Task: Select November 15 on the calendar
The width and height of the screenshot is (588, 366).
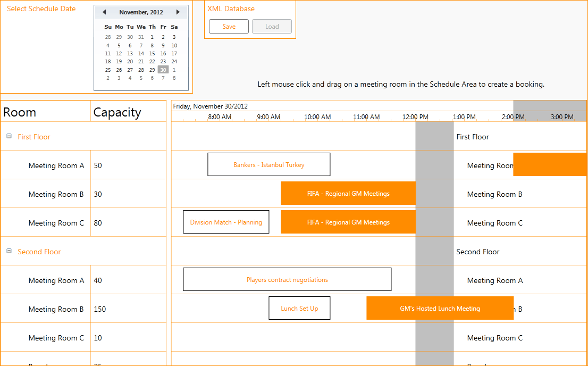Action: [x=152, y=53]
